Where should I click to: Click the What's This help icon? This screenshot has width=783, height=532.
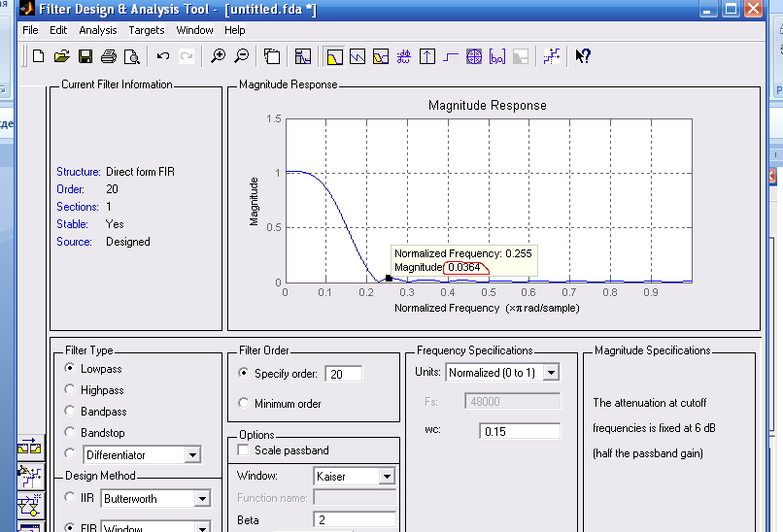tap(583, 56)
